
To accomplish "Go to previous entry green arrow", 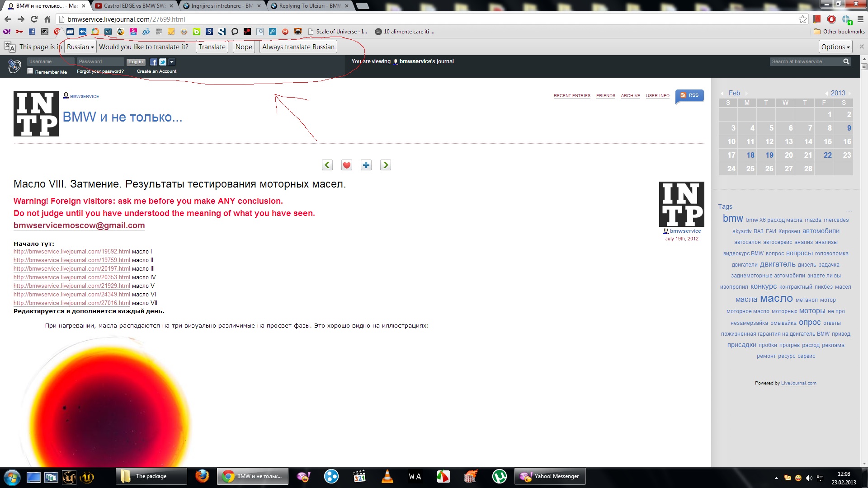I will click(x=327, y=165).
